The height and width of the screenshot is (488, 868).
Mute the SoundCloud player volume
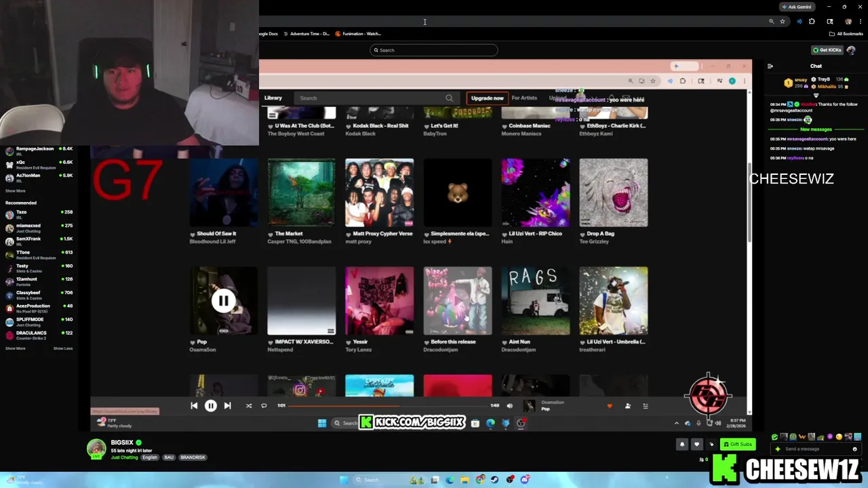pos(509,406)
